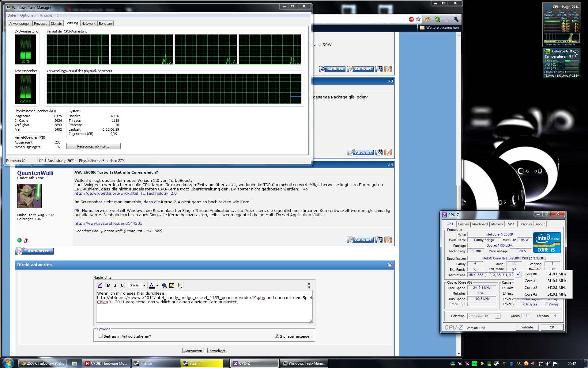This screenshot has width=588, height=368.
Task: Click the insert hyperlink globe icon
Action: pos(164,286)
